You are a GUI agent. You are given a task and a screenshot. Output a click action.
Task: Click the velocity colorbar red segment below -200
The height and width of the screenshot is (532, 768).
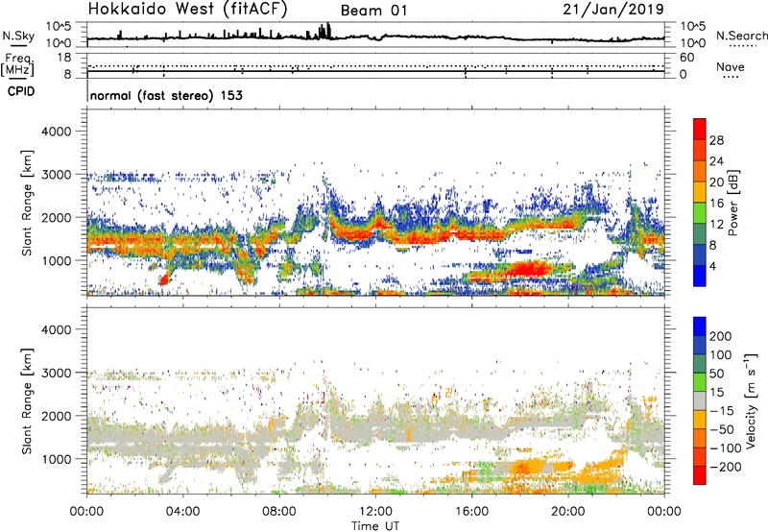(x=700, y=475)
